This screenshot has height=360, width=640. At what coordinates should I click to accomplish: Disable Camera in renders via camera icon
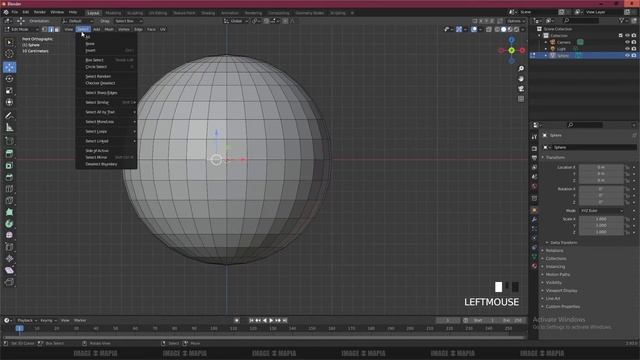point(634,42)
